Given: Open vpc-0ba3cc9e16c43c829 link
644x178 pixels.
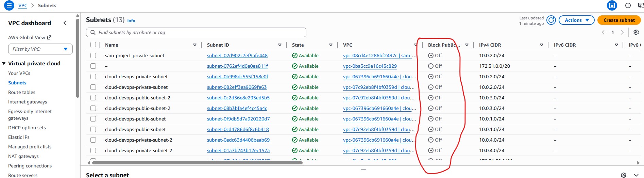Looking at the screenshot, I should [370, 66].
